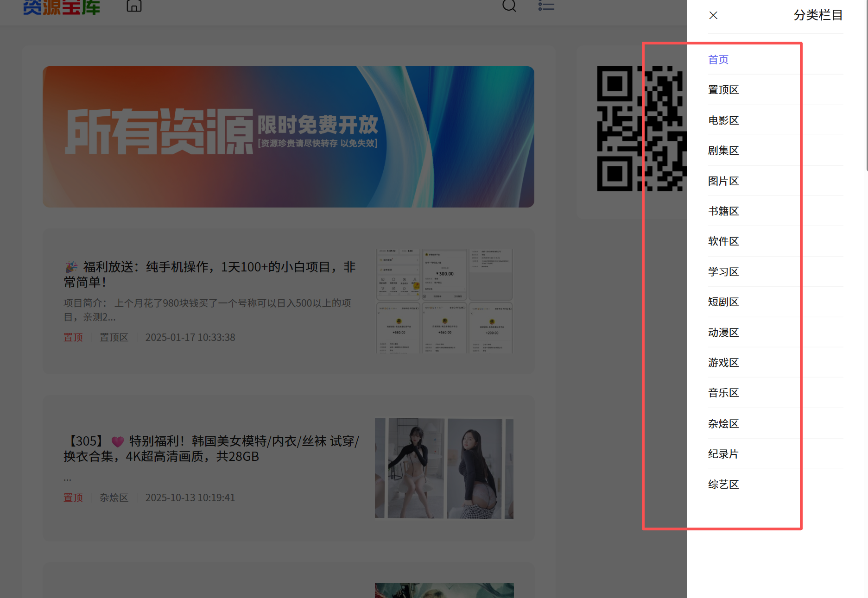Scan-click the QR code image

click(641, 130)
